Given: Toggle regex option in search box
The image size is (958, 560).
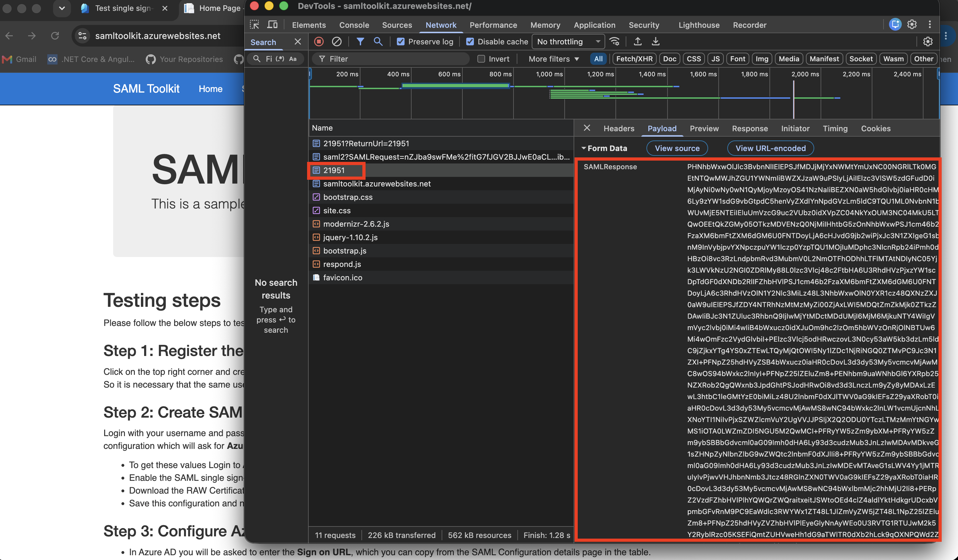Looking at the screenshot, I should (x=280, y=59).
